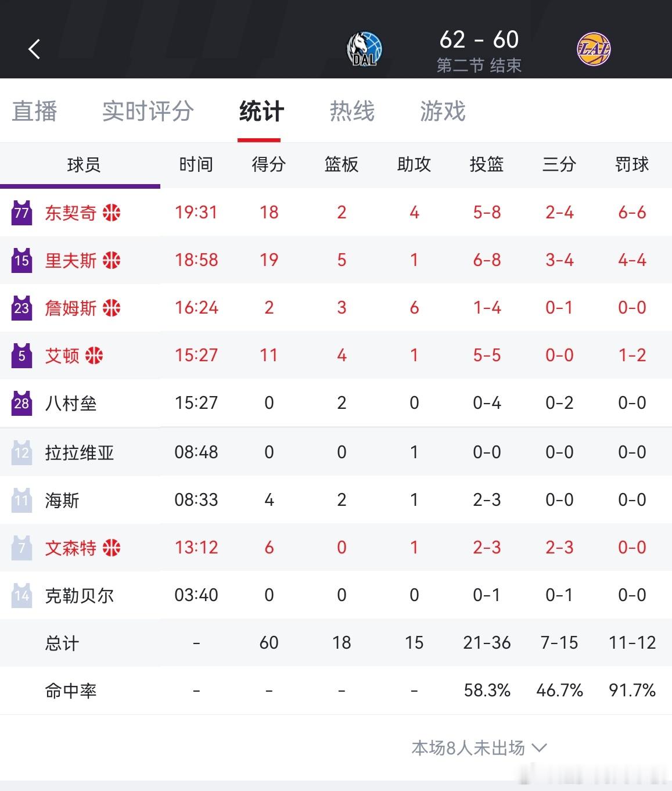Tap 艾顿's field goals 5-5
The width and height of the screenshot is (672, 791).
pos(487,355)
